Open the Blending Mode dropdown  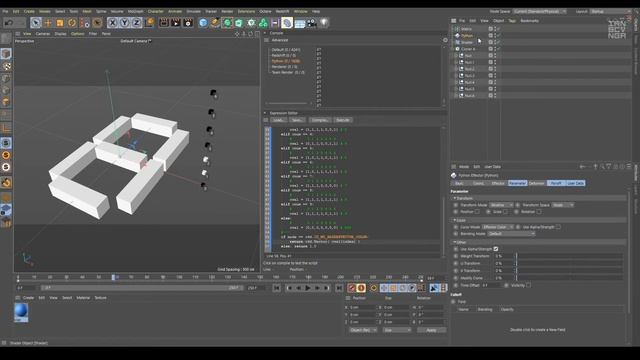tap(511, 234)
